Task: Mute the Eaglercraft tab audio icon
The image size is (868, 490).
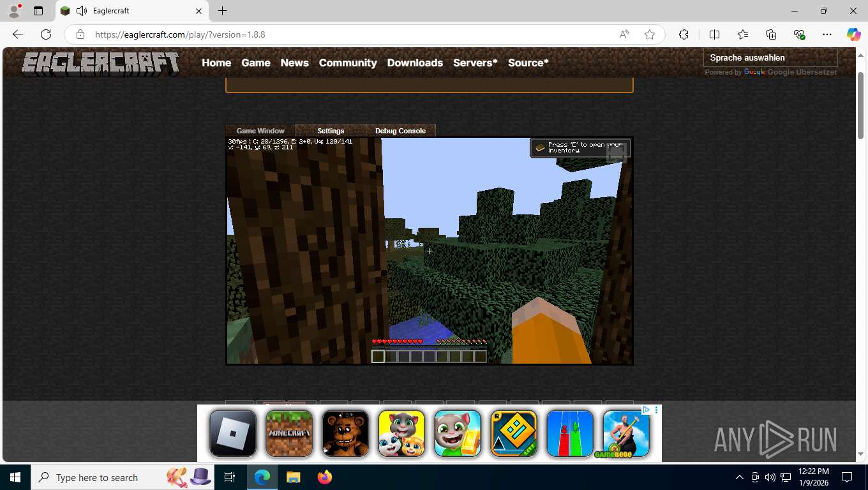Action: (x=81, y=11)
